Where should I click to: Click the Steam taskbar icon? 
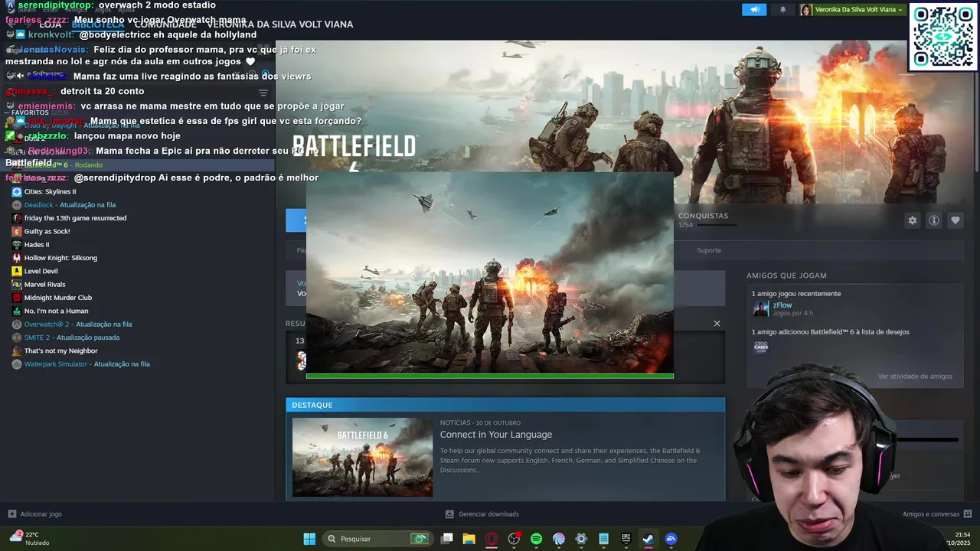(648, 539)
